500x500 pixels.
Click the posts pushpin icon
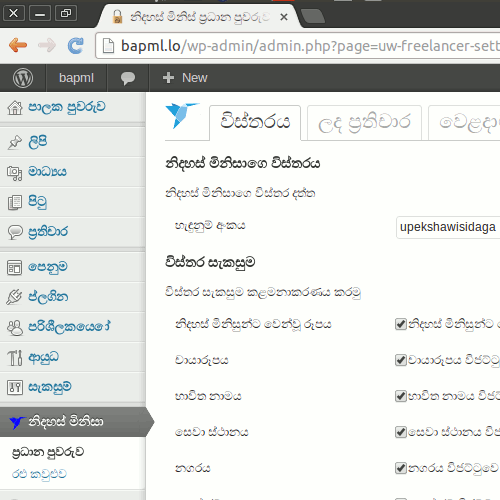coord(15,142)
